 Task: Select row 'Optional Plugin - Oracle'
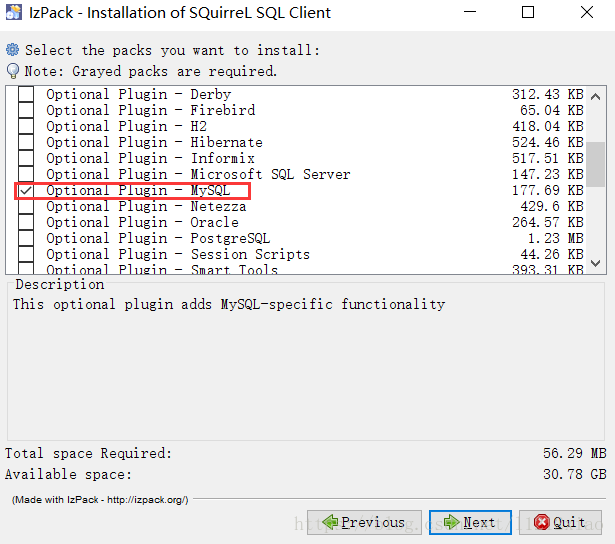tap(296, 223)
